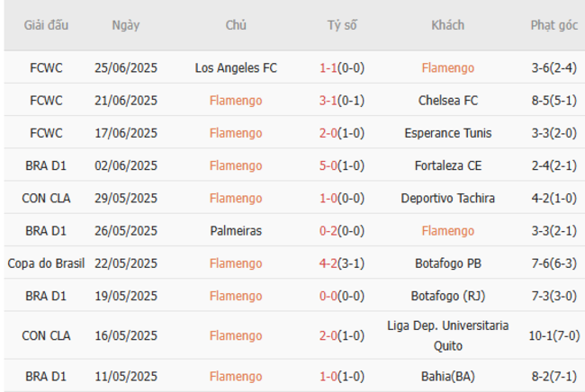Select Botafogo (RJ) away team

(447, 296)
